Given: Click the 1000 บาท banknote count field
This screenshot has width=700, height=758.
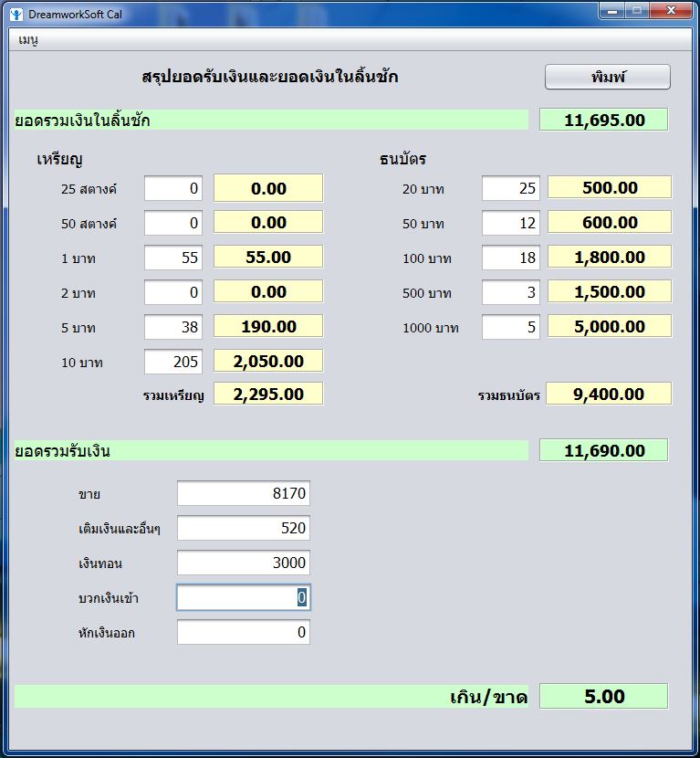Looking at the screenshot, I should (x=511, y=327).
